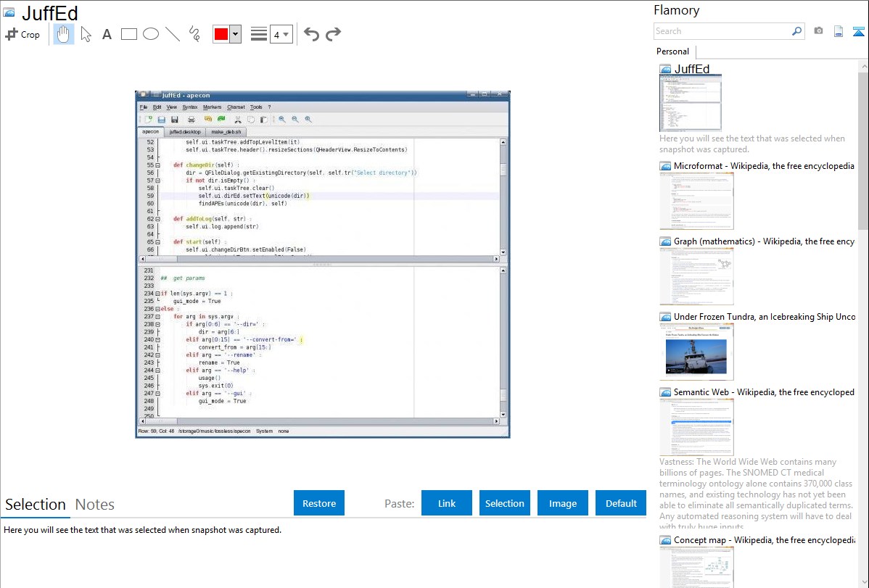Click the Selection paste button
This screenshot has height=588, width=869.
tap(505, 503)
